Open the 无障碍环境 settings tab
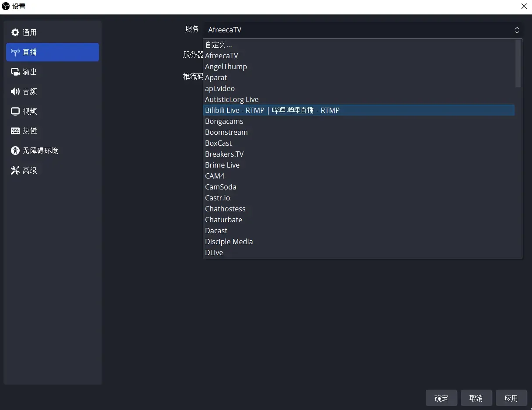Screen dimensions: 532x410 pyautogui.click(x=52, y=151)
